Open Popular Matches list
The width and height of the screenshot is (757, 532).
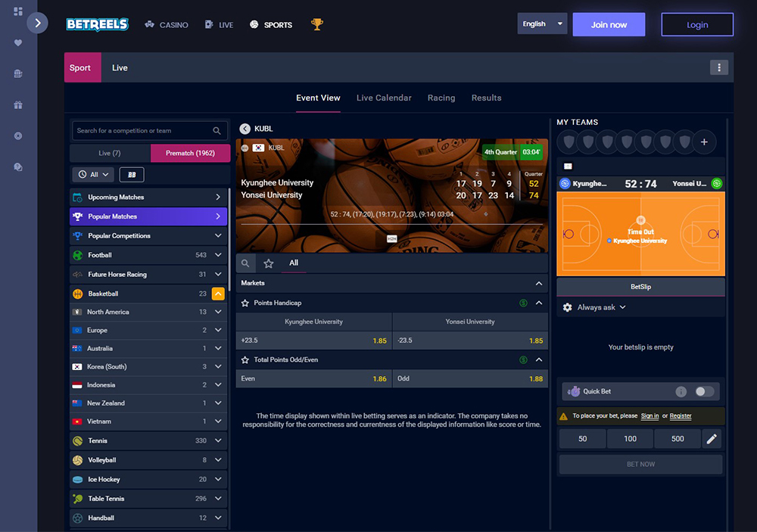click(x=148, y=216)
